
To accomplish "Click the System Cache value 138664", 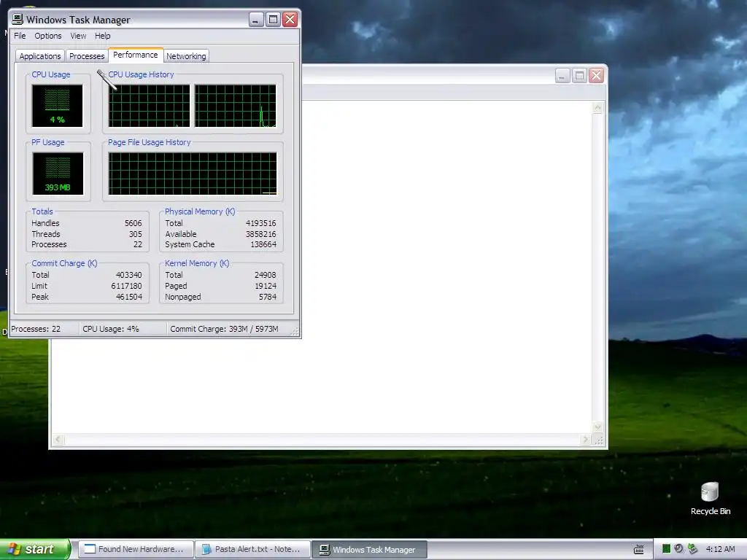I will click(x=263, y=244).
